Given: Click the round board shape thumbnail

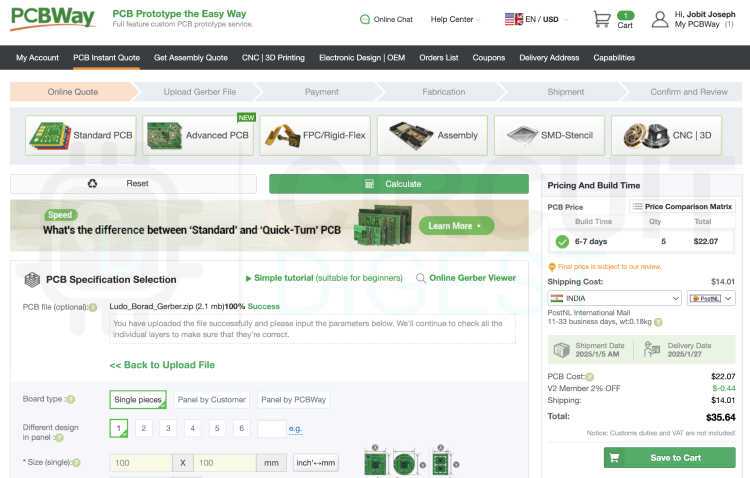Looking at the screenshot, I should (x=404, y=464).
